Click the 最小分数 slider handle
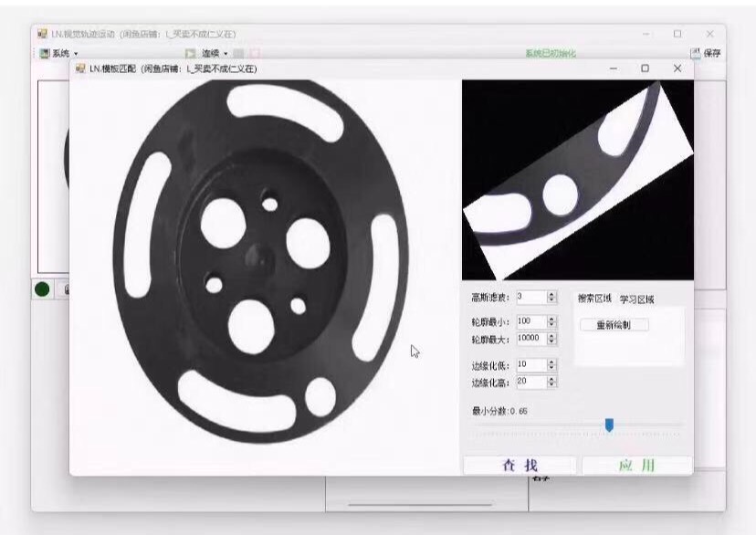This screenshot has width=756, height=535. (609, 425)
